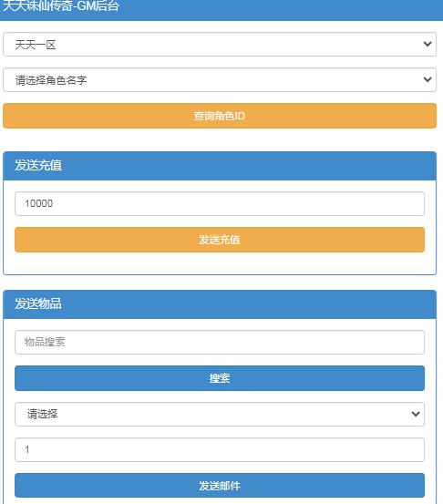Click blank blue area of top header bar
Viewport: 443px width, 504px height.
280,10
